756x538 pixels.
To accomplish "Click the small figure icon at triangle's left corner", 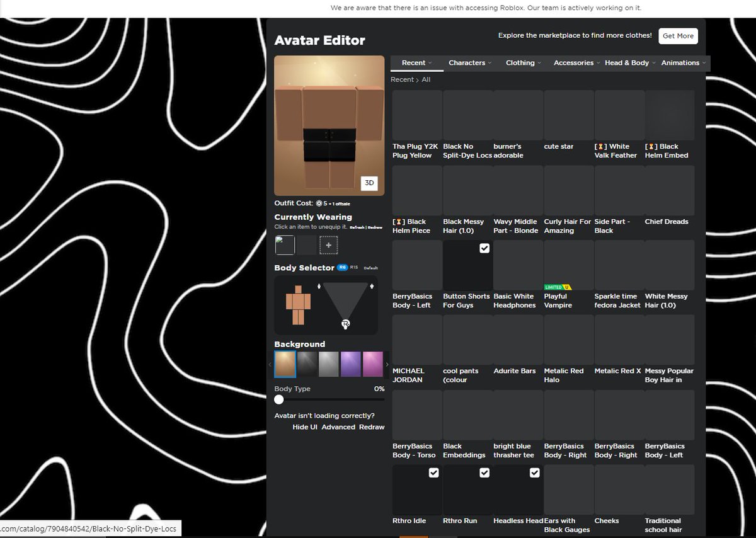I will coord(319,287).
